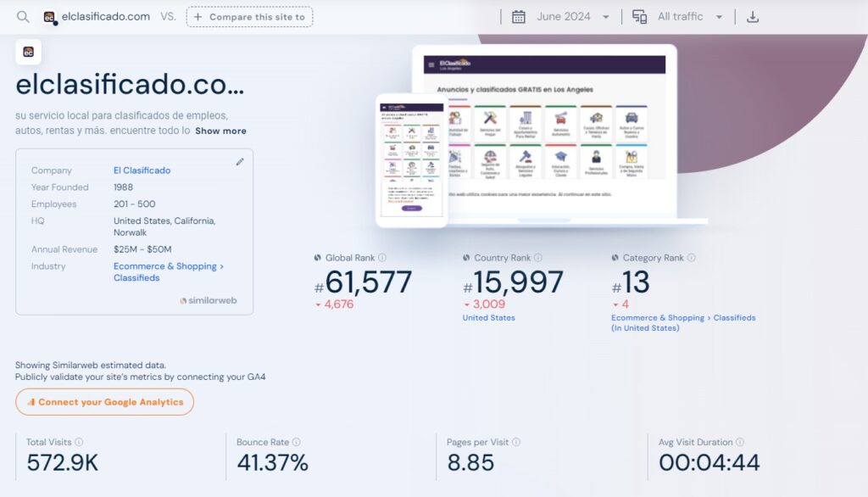
Task: Click the info icon beside Total Visits
Action: tap(79, 442)
